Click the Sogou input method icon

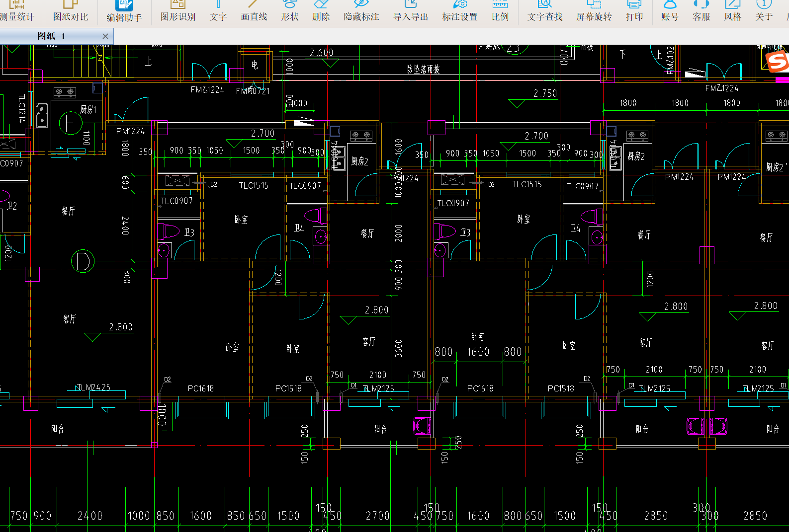point(777,62)
